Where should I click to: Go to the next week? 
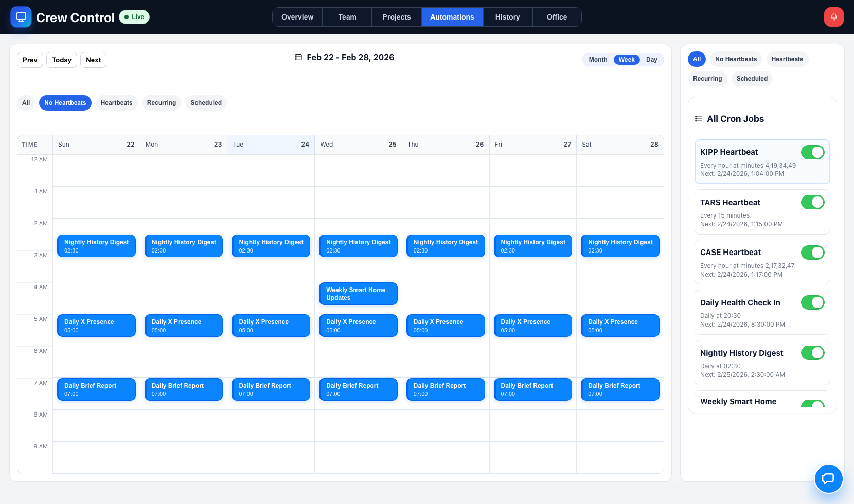(x=93, y=60)
